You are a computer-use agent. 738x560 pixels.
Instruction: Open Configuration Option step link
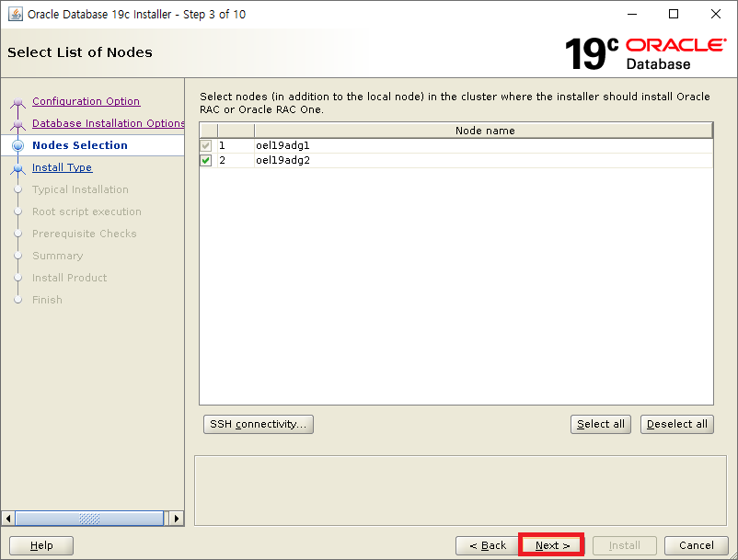click(x=86, y=101)
